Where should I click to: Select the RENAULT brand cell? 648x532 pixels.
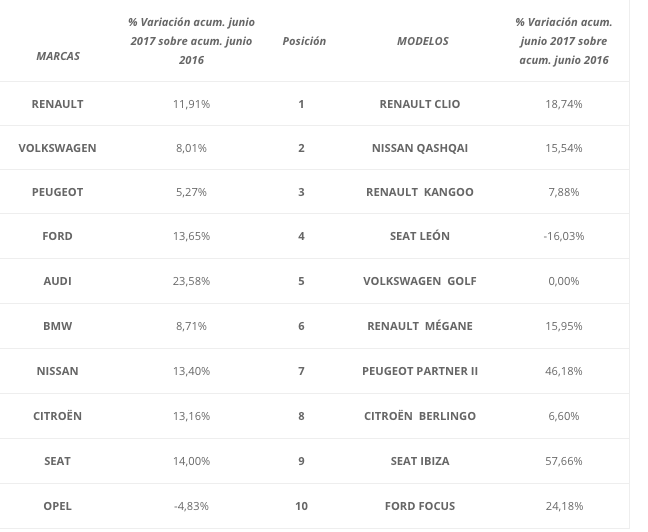(57, 104)
